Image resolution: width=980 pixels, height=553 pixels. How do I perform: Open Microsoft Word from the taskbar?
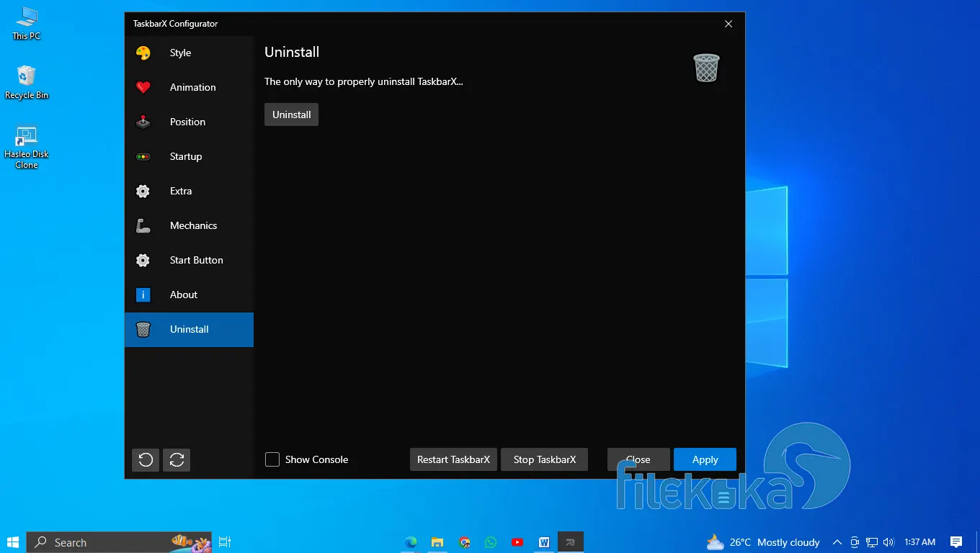click(544, 542)
